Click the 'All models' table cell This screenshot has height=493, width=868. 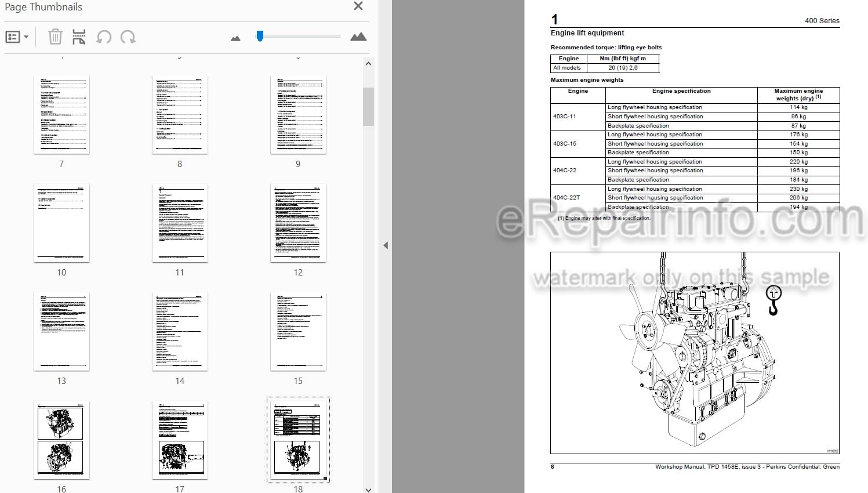[568, 68]
